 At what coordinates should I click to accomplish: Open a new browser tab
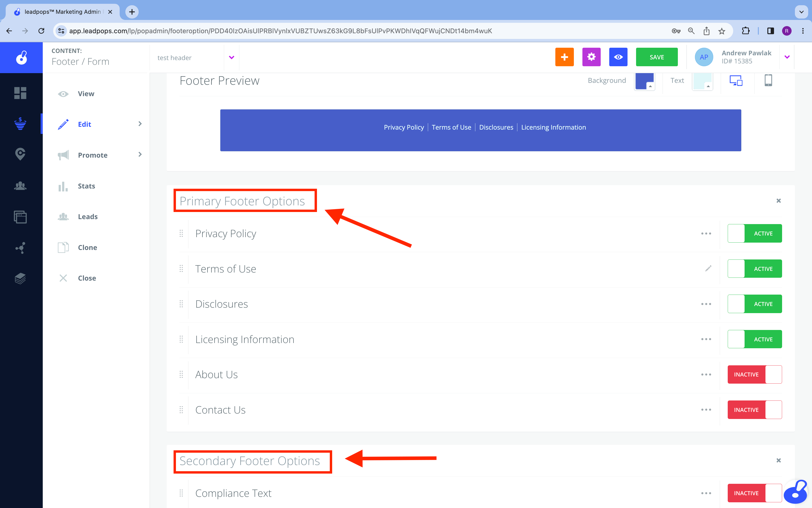[132, 12]
